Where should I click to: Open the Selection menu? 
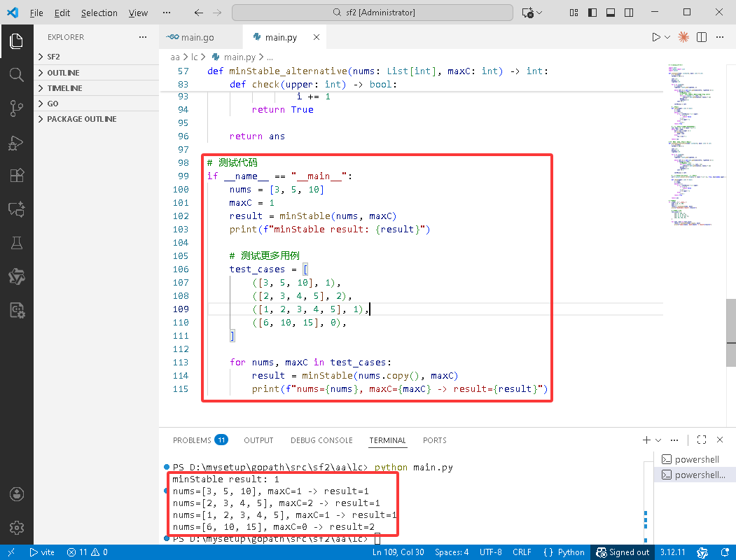coord(99,13)
